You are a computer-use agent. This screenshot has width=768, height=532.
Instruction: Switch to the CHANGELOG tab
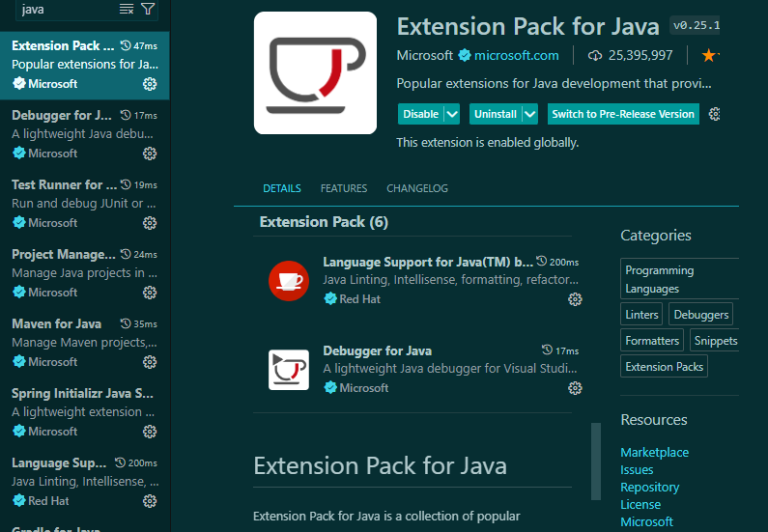[x=417, y=188]
